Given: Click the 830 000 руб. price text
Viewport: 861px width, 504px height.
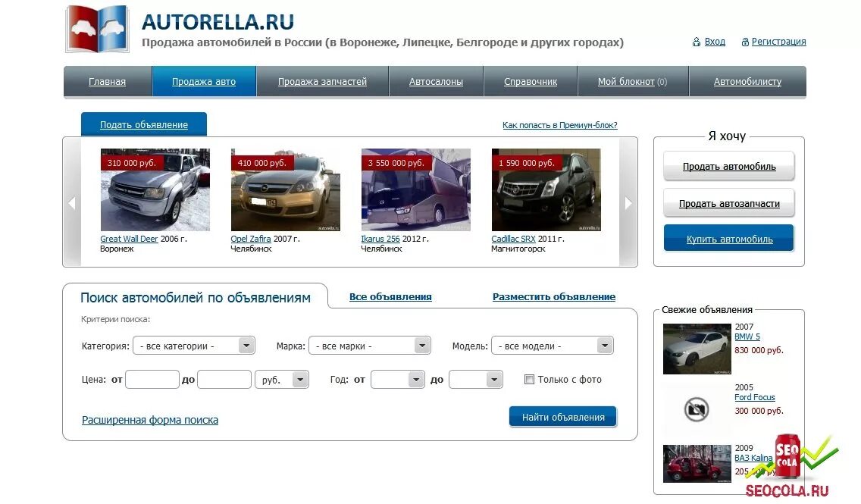Looking at the screenshot, I should [759, 350].
